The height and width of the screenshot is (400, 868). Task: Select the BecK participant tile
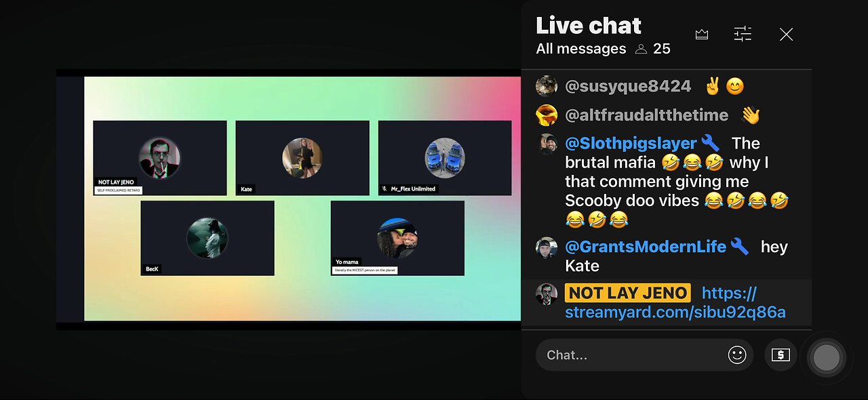click(x=208, y=238)
